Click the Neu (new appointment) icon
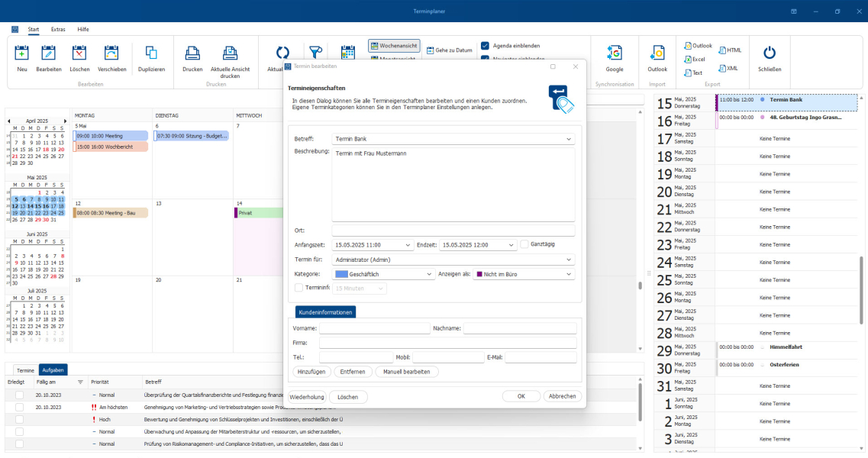Viewport: 868px width, 458px height. [x=22, y=53]
